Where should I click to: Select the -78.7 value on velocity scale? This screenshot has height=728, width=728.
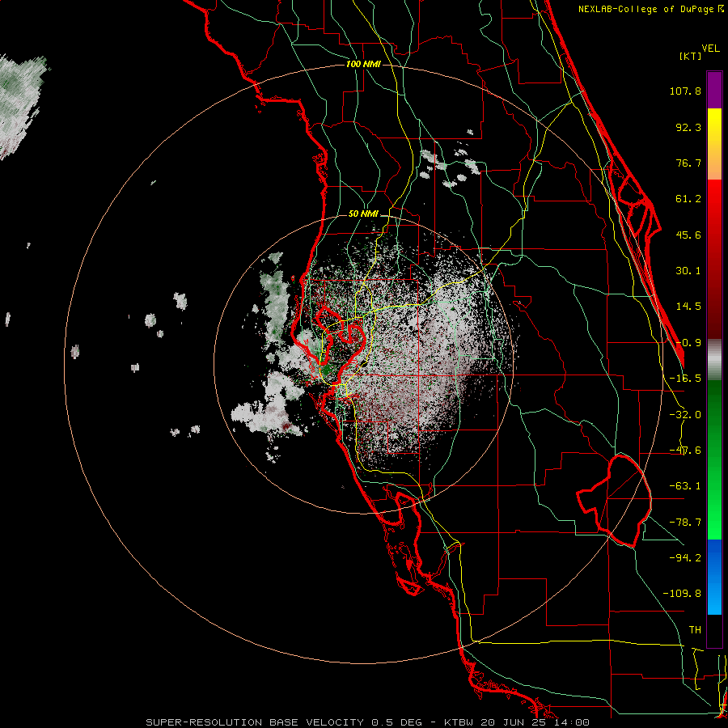tap(685, 523)
